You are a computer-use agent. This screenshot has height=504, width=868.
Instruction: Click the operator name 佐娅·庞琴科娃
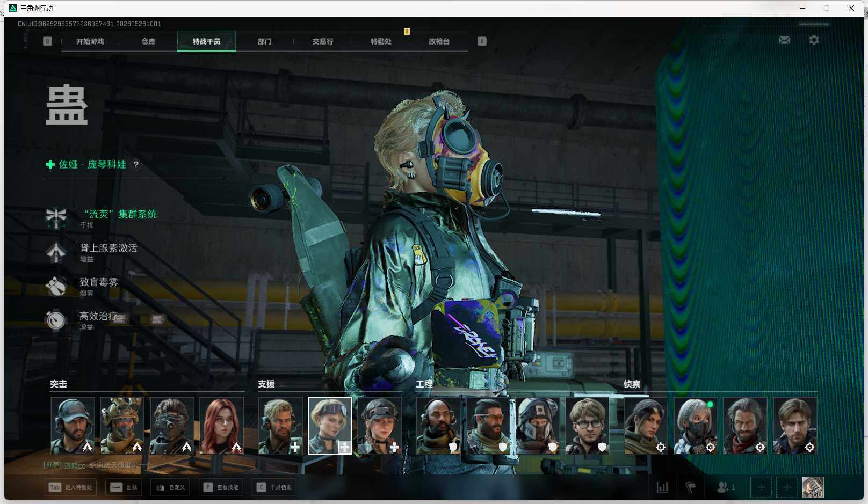92,164
